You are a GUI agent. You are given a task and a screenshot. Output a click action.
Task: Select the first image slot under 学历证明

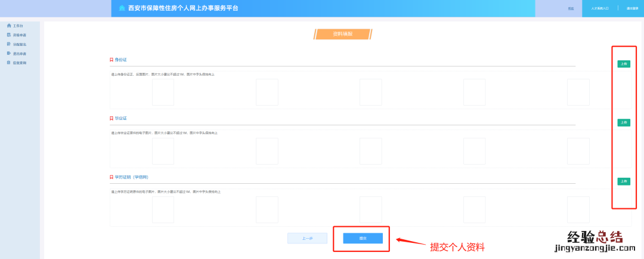[163, 209]
